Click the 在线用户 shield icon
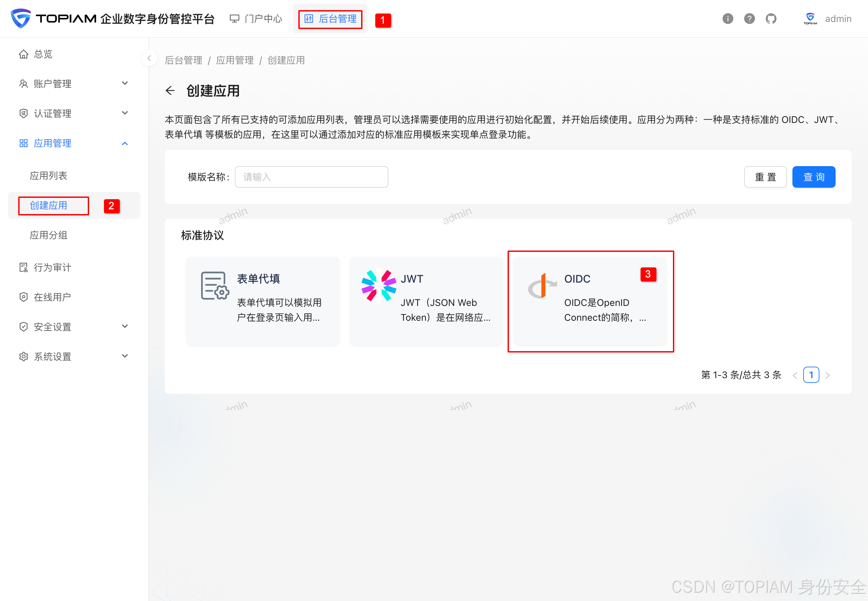868x601 pixels. click(23, 297)
